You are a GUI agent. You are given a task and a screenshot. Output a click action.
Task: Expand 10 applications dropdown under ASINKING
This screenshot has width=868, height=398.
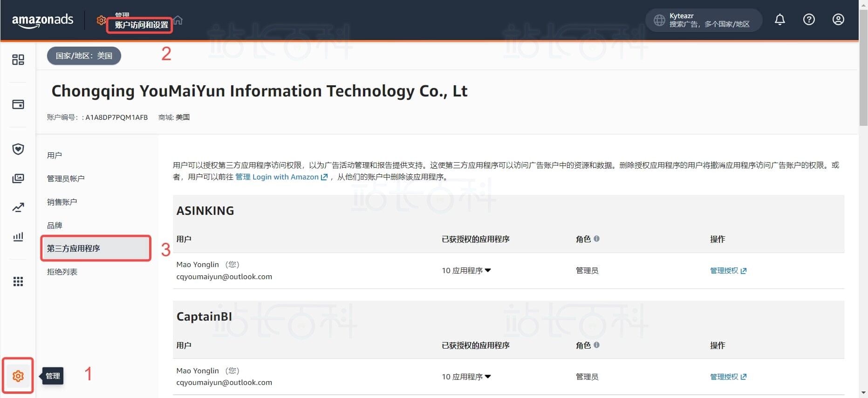point(466,271)
